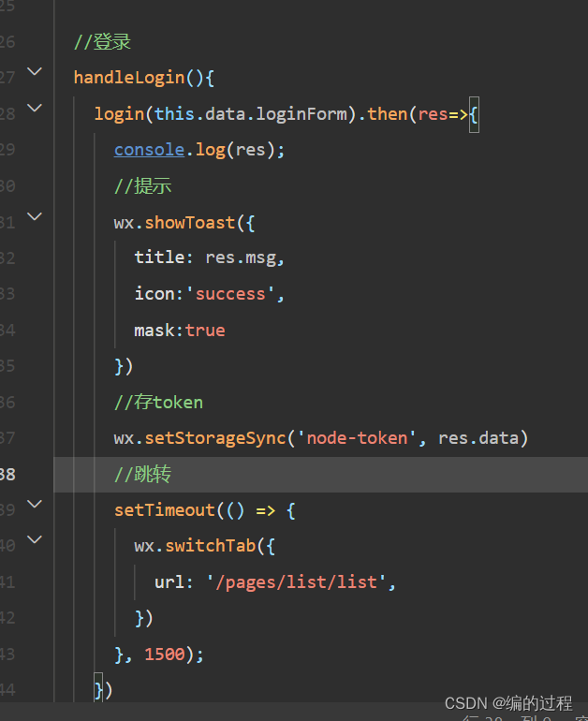
Task: Click the //登录 comment
Action: [x=102, y=42]
